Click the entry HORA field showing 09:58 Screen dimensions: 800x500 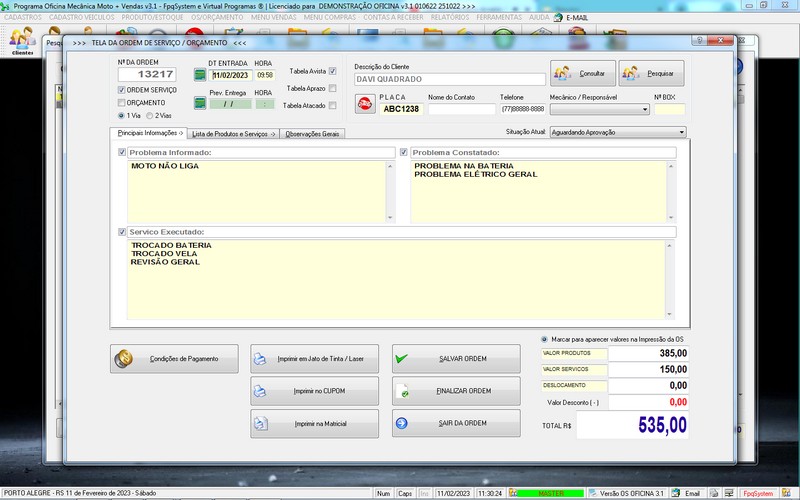click(x=265, y=75)
